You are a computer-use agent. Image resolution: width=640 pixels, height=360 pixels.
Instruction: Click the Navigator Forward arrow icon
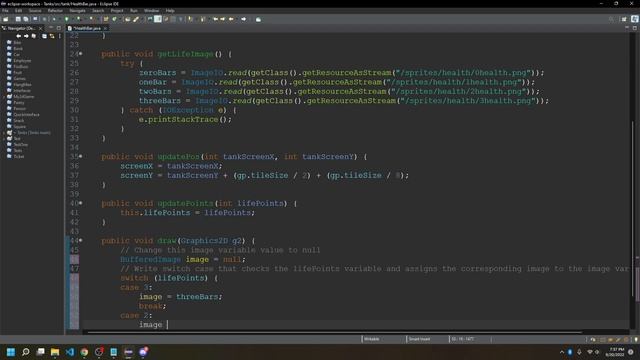click(x=26, y=36)
